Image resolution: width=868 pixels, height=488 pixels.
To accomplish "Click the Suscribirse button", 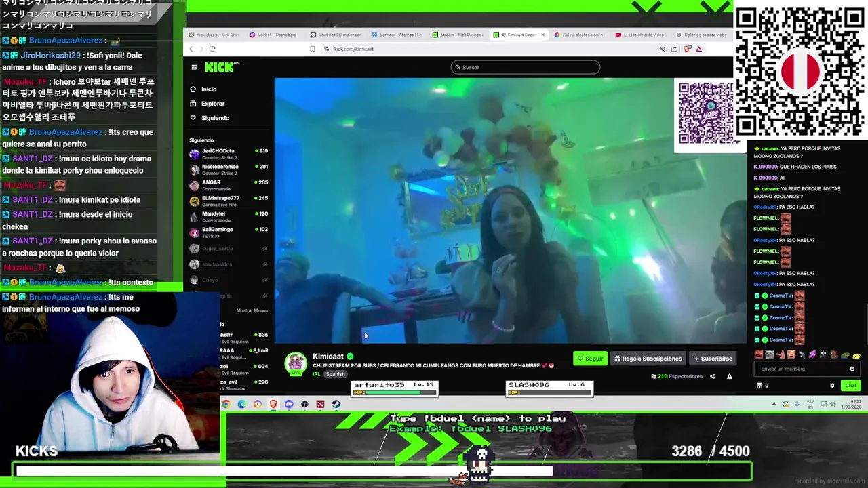I will pyautogui.click(x=712, y=359).
